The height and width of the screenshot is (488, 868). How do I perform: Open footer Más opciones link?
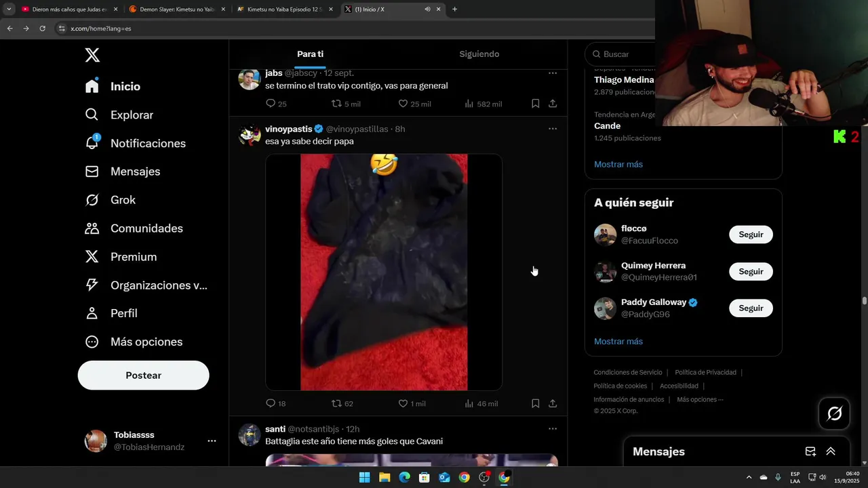click(700, 399)
